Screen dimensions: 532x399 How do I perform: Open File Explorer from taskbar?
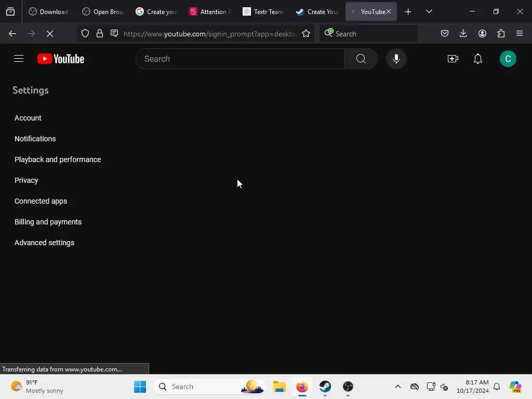[x=279, y=387]
